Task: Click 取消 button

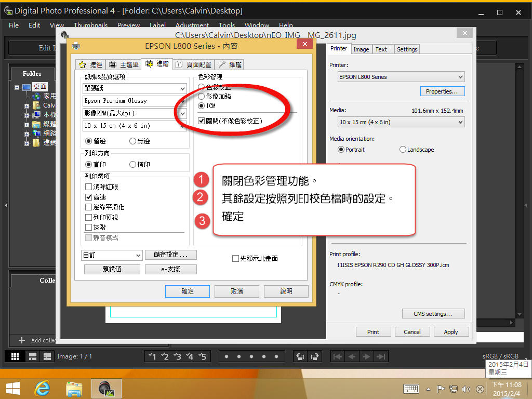Action: 237,291
